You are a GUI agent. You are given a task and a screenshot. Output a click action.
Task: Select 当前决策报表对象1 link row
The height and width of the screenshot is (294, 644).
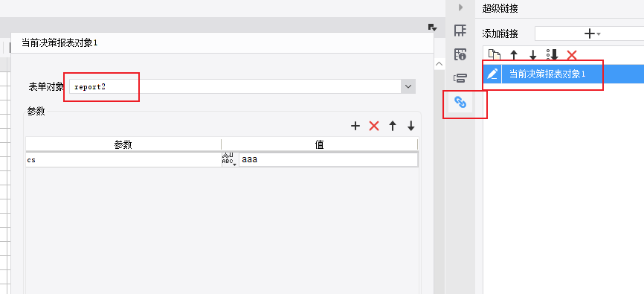(x=564, y=74)
